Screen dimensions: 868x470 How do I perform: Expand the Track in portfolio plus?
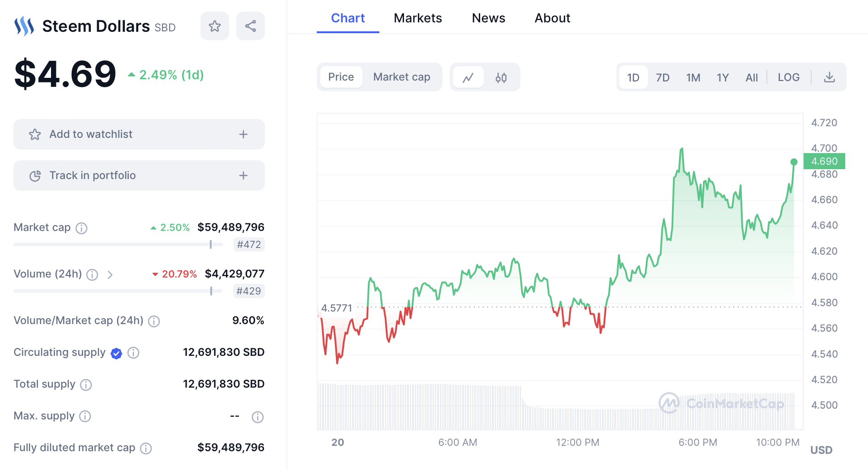[243, 175]
